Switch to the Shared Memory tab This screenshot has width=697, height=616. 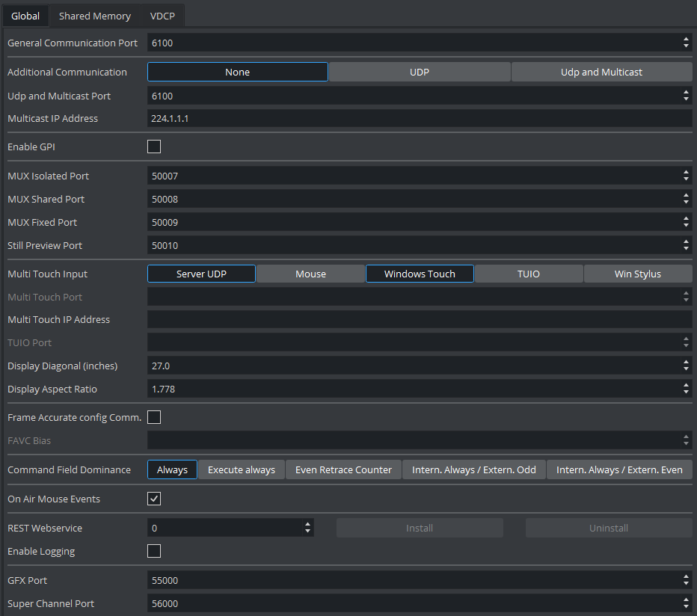94,16
